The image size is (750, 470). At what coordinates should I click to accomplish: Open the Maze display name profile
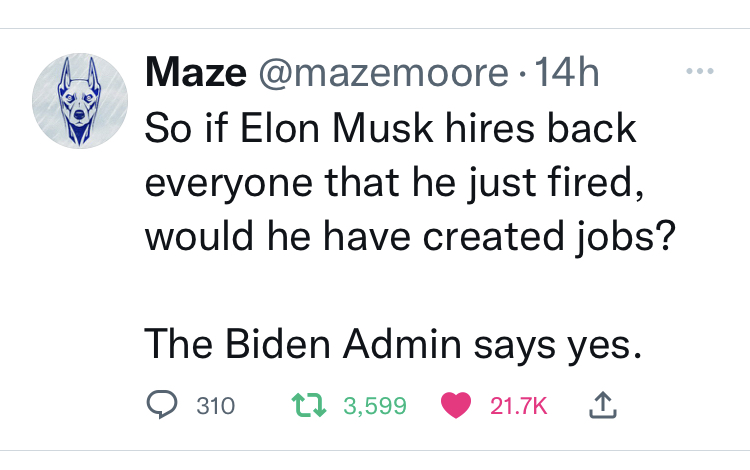(196, 72)
